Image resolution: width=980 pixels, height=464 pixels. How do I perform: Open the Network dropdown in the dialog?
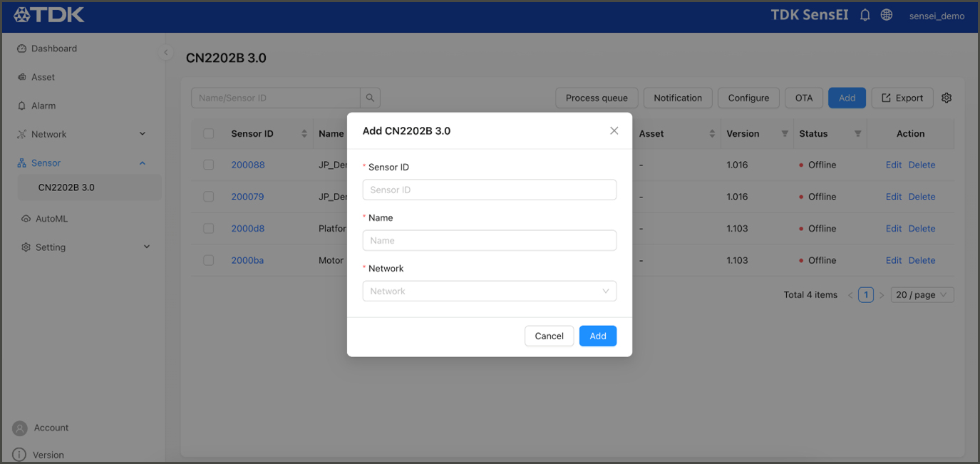(490, 291)
